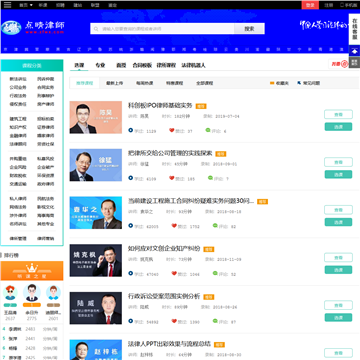The image size is (360, 360).
Task: Click outlined button on 科创板IPO course row
Action: pyautogui.click(x=338, y=114)
